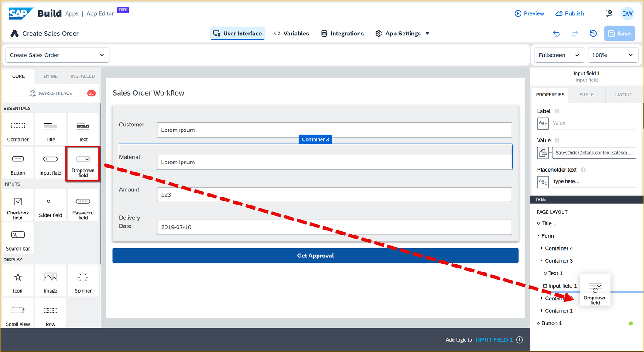
Task: Open the Layout tab
Action: [x=623, y=95]
